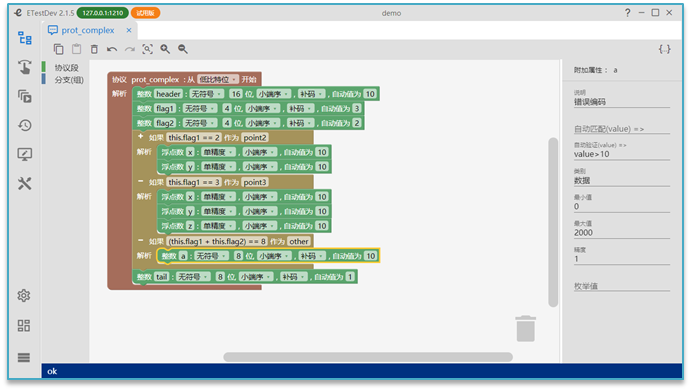This screenshot has height=391, width=691.
Task: Click the zoom in magnifier icon
Action: 165,49
